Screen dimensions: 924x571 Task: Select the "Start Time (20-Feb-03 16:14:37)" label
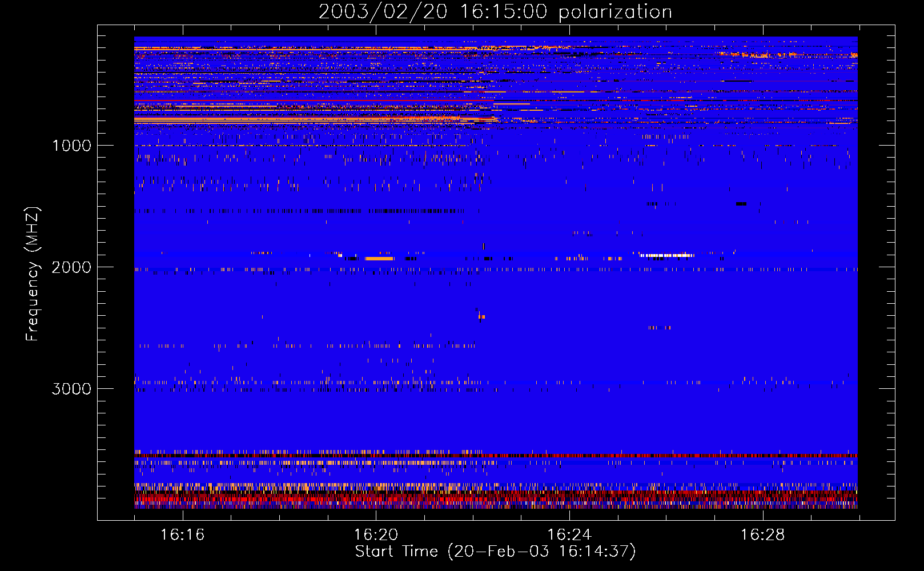point(495,552)
